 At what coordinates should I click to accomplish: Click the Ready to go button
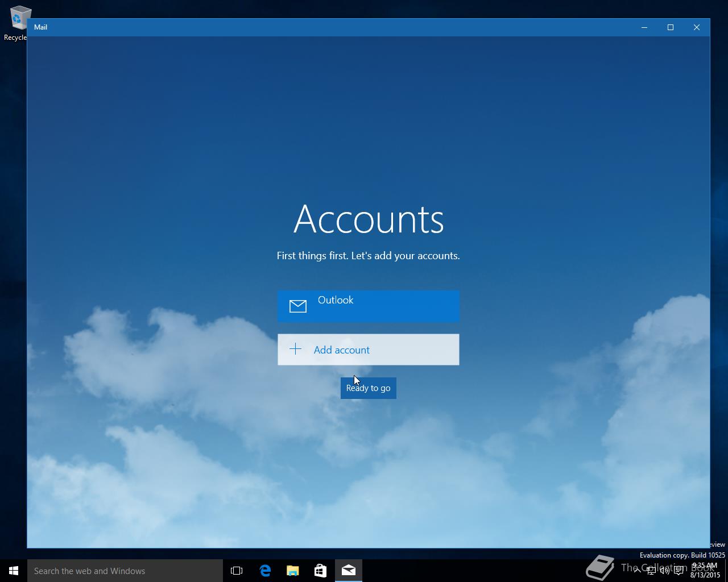tap(369, 388)
